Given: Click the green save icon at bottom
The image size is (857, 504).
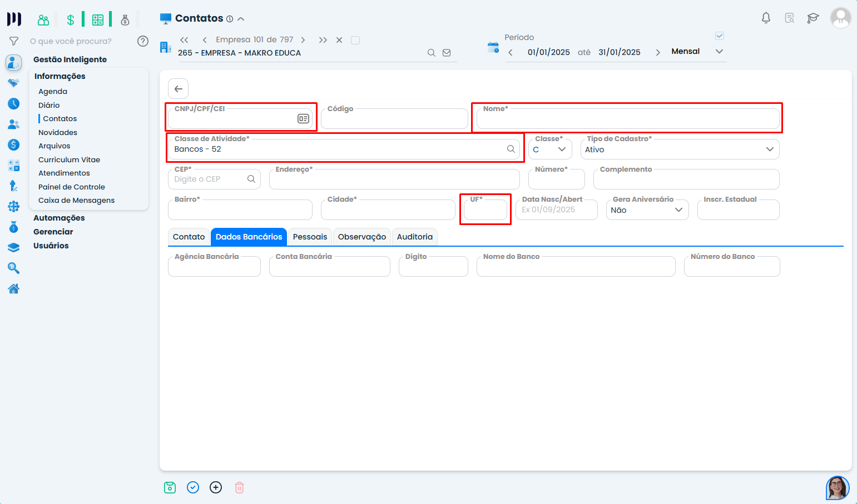Looking at the screenshot, I should tap(170, 487).
